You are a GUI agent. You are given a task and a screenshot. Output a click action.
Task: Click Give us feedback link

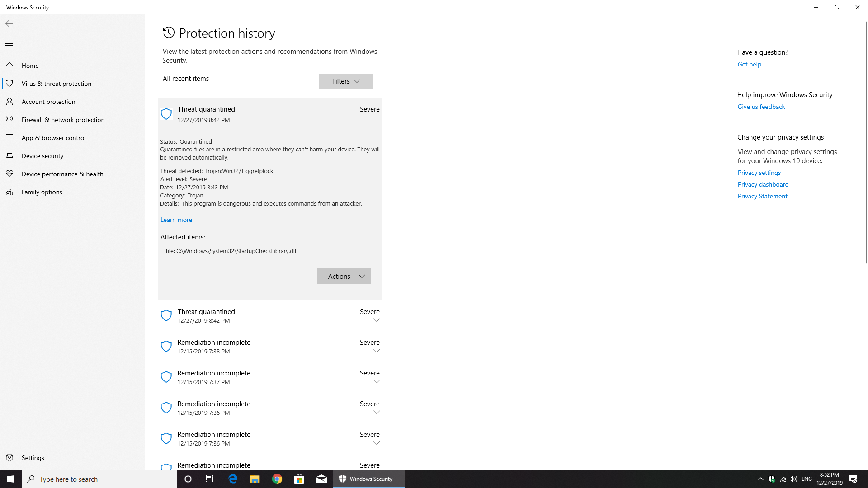pyautogui.click(x=761, y=107)
